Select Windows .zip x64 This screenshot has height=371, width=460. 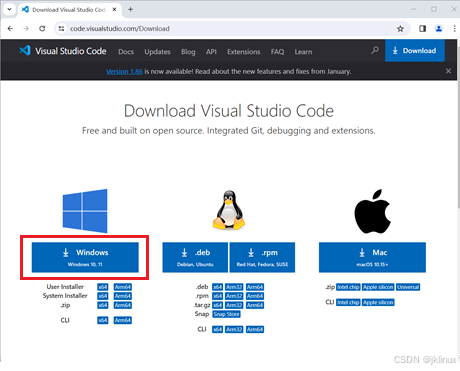[x=103, y=305]
